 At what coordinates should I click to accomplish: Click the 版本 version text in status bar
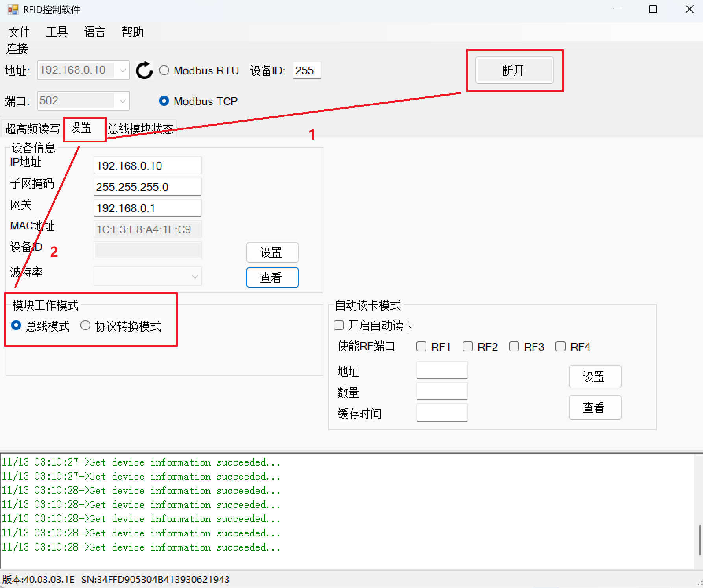[x=38, y=579]
